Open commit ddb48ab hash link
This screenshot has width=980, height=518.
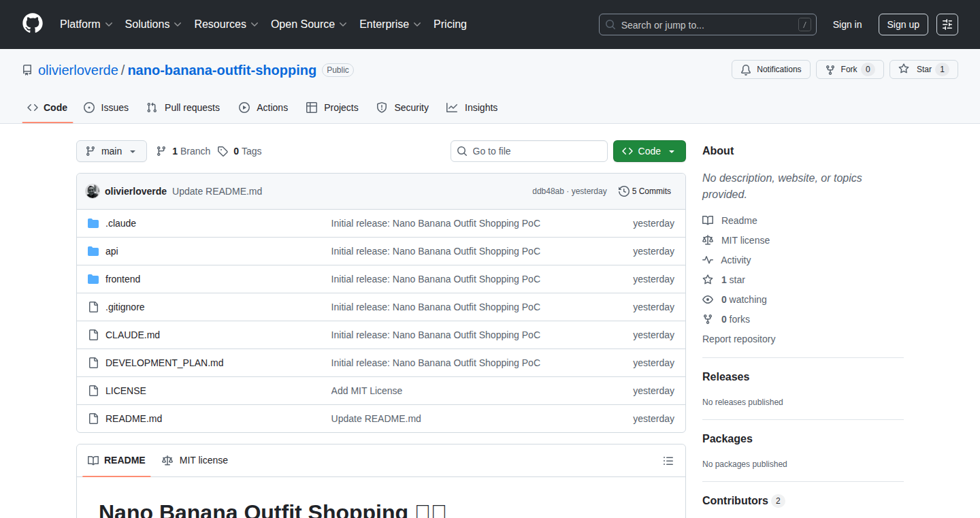[x=548, y=191]
